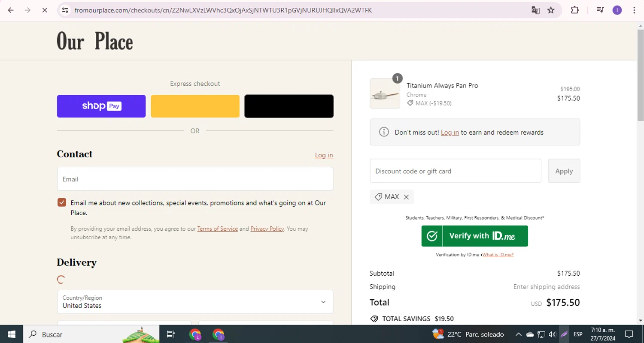Click the OneDrive cloud tray icon

click(530, 334)
